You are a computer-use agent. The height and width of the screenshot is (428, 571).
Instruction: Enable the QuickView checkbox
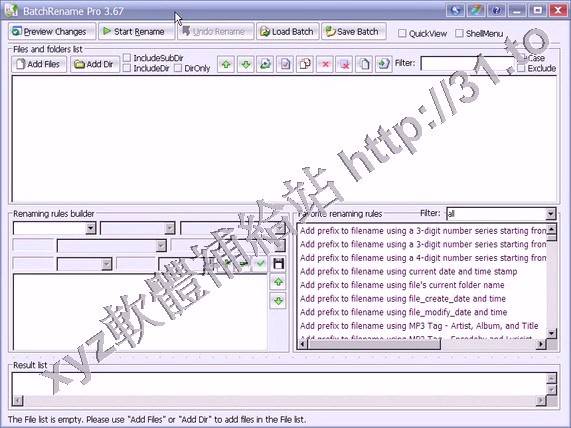pyautogui.click(x=402, y=33)
